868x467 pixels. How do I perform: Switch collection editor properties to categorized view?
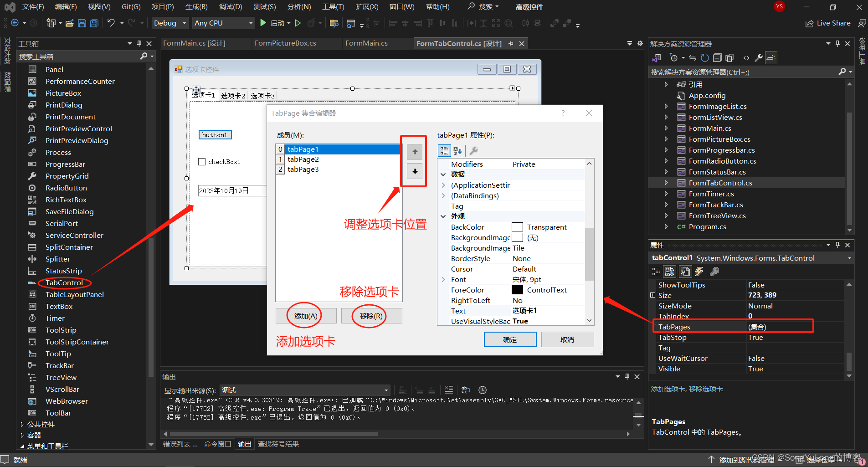click(x=444, y=151)
